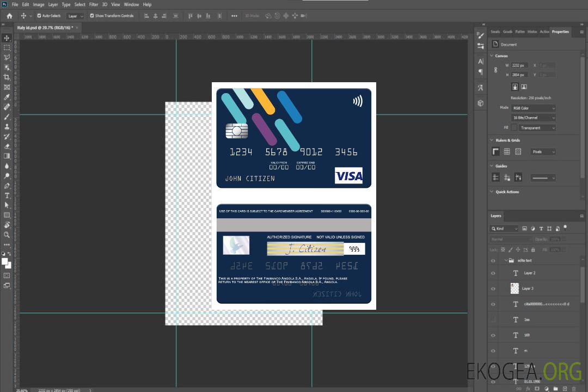Screen dimensions: 588x392
Task: Switch to the Actions panel tab
Action: click(544, 32)
